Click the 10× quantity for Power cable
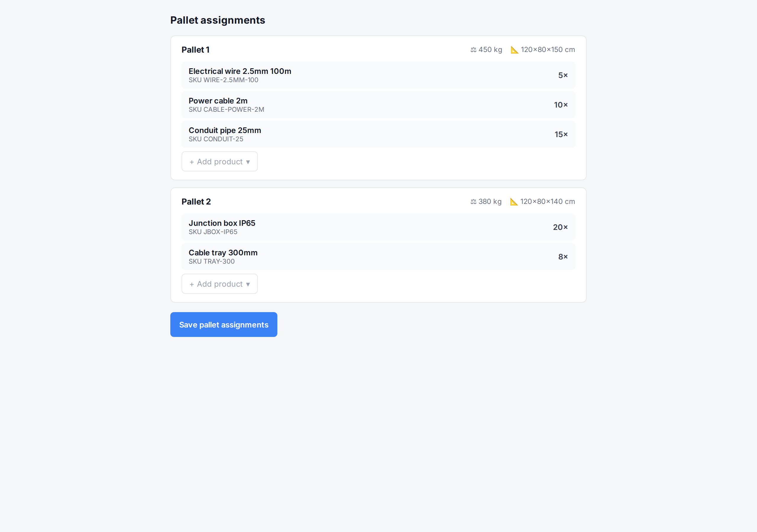This screenshot has height=532, width=757. click(x=561, y=105)
